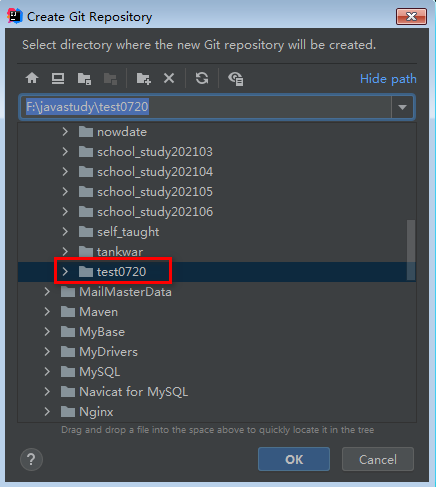
Task: Toggle show hidden files icon
Action: pyautogui.click(x=236, y=79)
